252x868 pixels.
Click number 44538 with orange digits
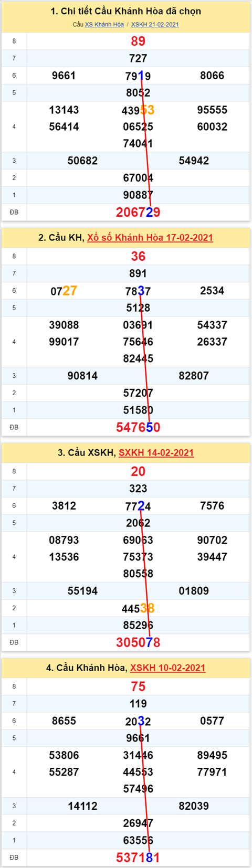[138, 609]
